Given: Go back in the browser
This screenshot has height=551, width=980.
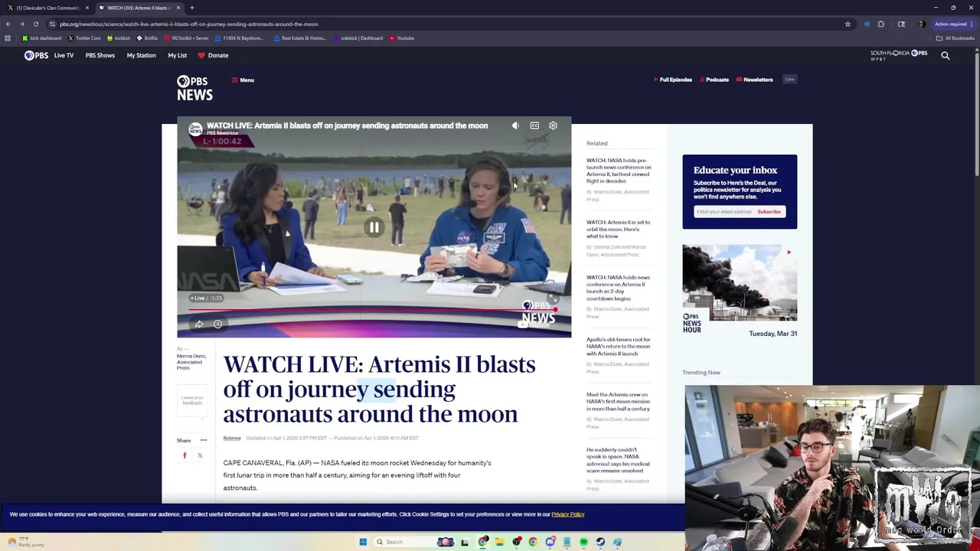Looking at the screenshot, I should (8, 24).
